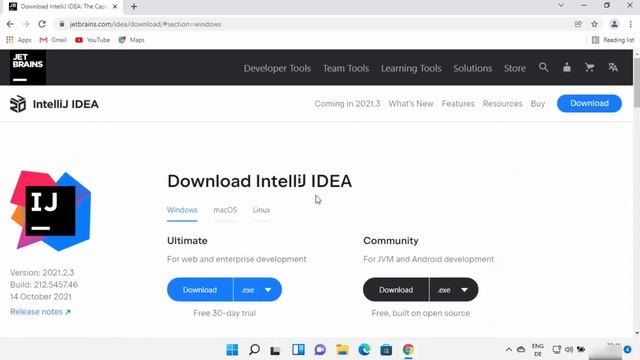The height and width of the screenshot is (360, 640).
Task: Go back in browser history
Action: [x=10, y=24]
